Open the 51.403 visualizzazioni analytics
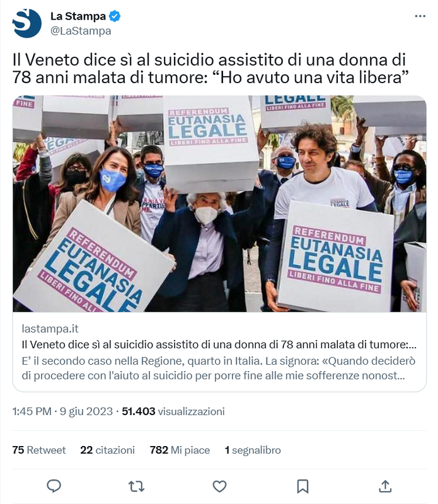Screen dimensions: 438x504 [173, 411]
